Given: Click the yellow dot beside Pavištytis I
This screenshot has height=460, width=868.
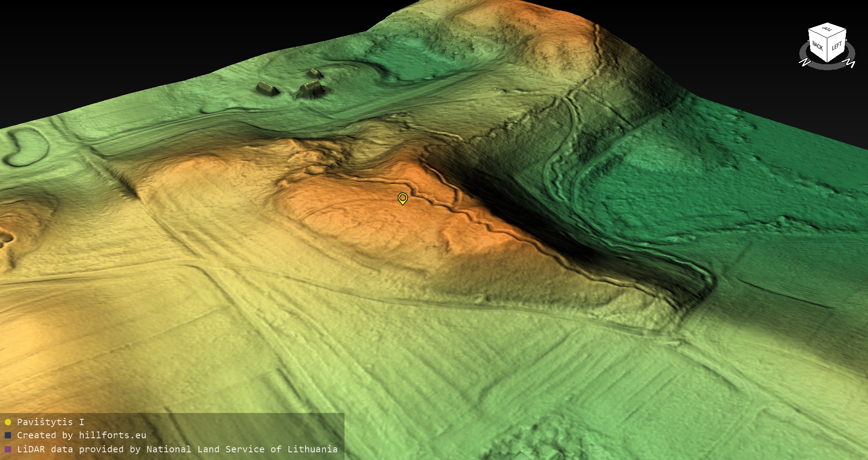Looking at the screenshot, I should [x=8, y=422].
